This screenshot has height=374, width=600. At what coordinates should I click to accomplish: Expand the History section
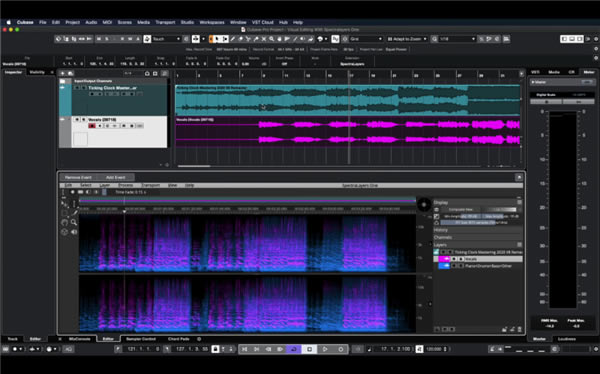pyautogui.click(x=477, y=230)
